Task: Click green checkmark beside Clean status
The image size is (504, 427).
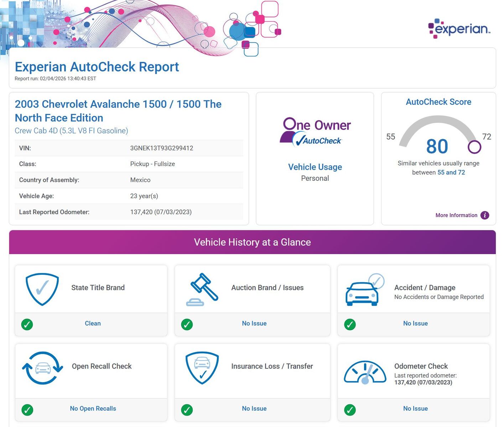Action: 27,324
